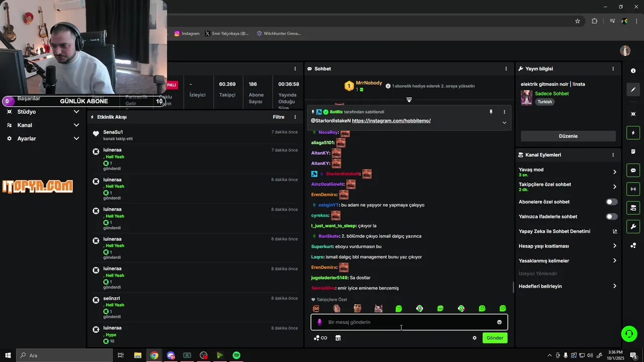Open Takipçilere özel sohbet settings arrow
This screenshot has height=362, width=644.
point(614,187)
